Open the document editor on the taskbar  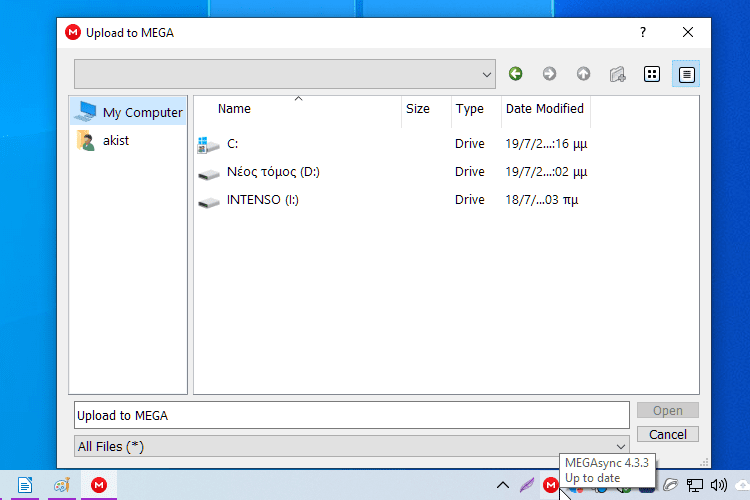tap(25, 485)
